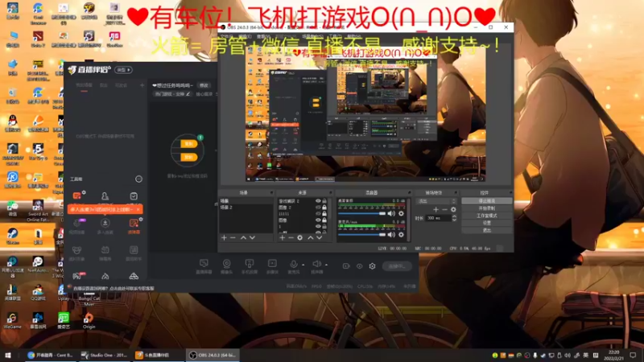This screenshot has width=644, height=362.
Task: Click 退出 button in OBS controls
Action: tap(487, 230)
